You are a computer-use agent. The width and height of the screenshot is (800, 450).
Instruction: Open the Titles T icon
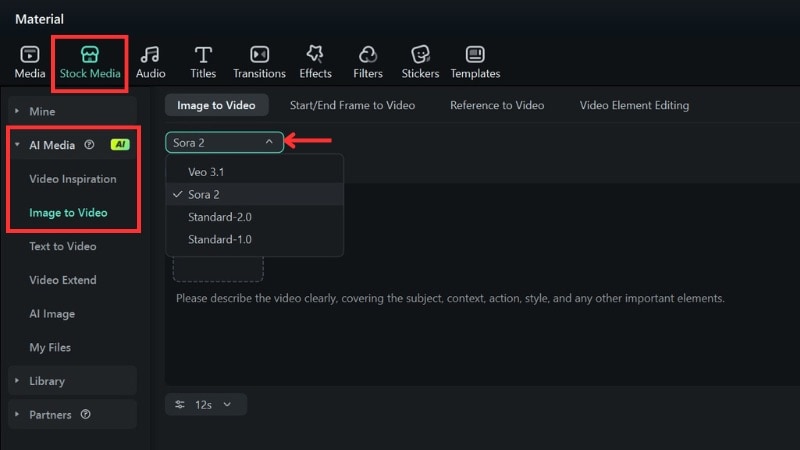tap(203, 54)
